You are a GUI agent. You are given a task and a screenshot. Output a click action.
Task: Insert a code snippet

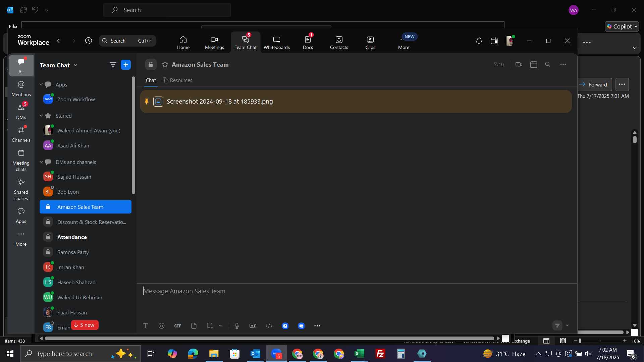coord(269,326)
